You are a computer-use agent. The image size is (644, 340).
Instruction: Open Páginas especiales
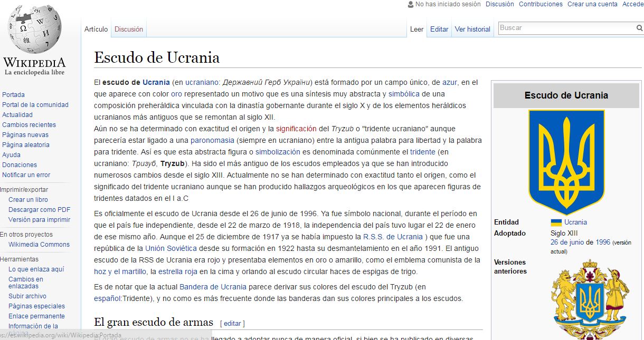pyautogui.click(x=36, y=306)
